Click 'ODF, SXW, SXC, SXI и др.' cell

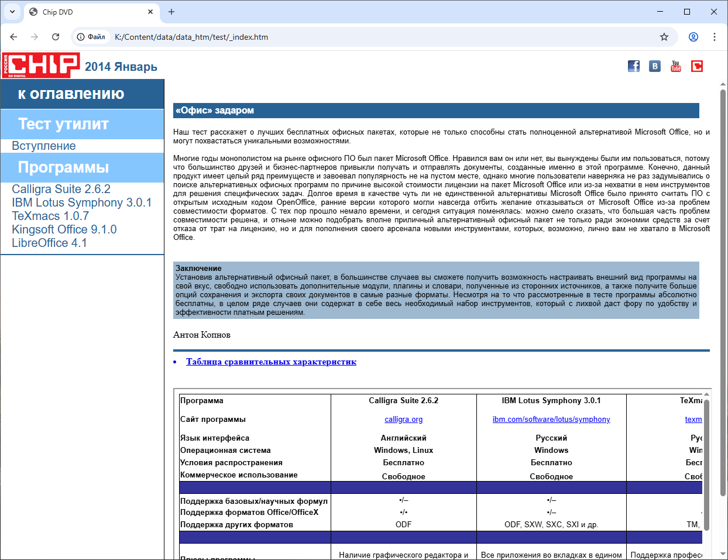pyautogui.click(x=551, y=525)
